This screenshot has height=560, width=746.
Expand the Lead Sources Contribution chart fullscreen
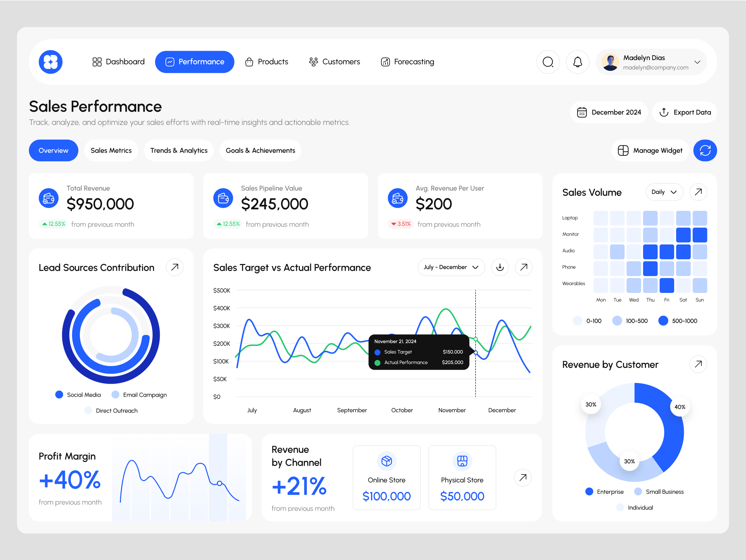coord(175,267)
